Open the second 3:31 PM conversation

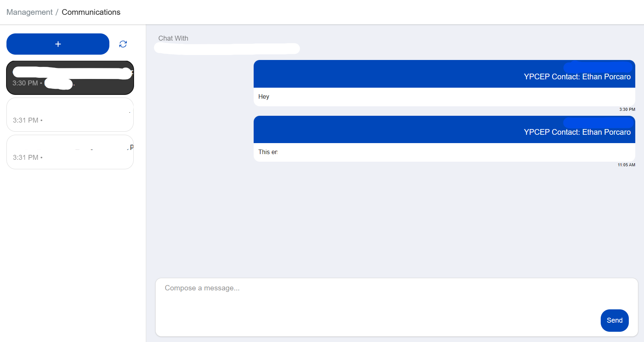pos(70,152)
